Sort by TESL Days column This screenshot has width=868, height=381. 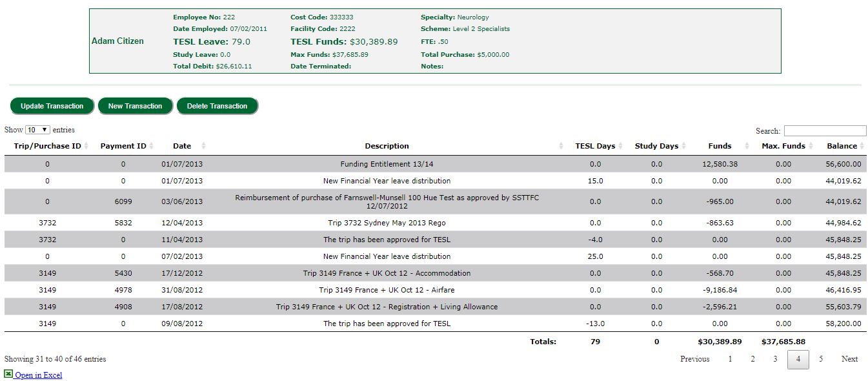pos(595,146)
